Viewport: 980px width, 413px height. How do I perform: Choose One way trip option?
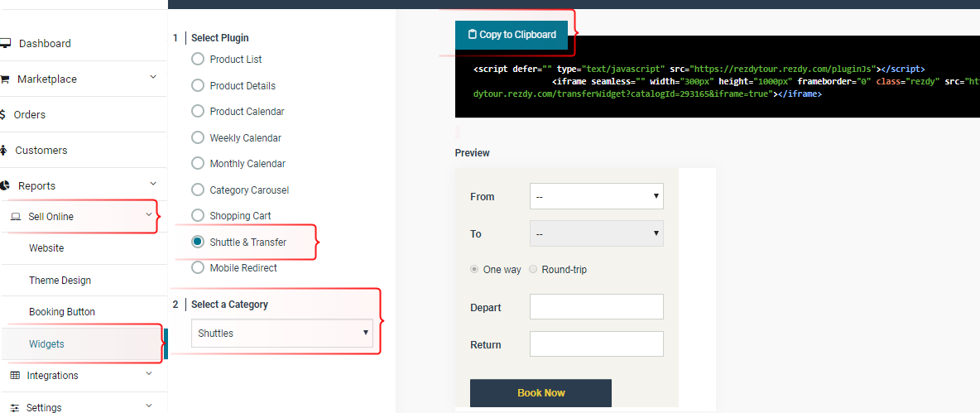click(474, 269)
